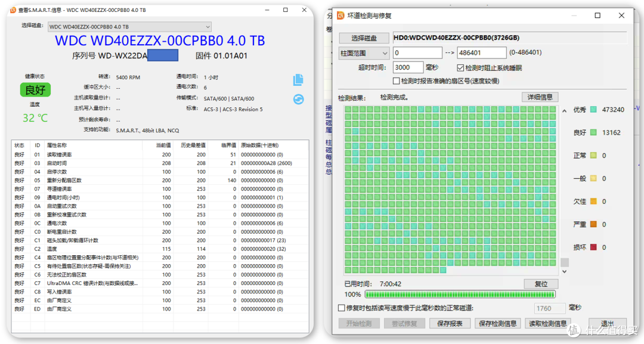Click the scroll up arrow beside the block grid

[x=564, y=111]
